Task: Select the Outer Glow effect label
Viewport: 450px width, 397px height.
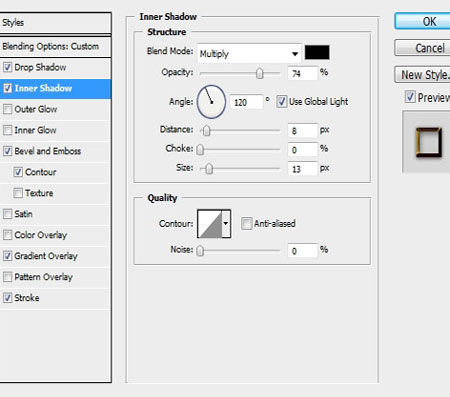Action: (x=36, y=109)
